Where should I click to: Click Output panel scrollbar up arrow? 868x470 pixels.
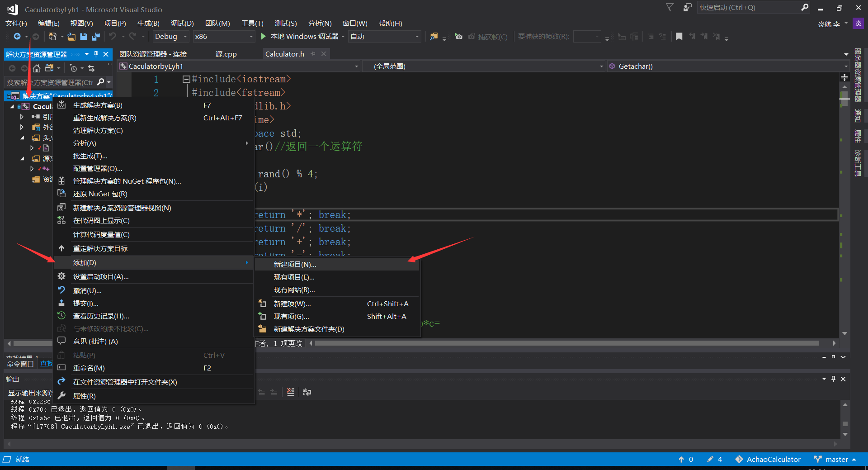845,405
